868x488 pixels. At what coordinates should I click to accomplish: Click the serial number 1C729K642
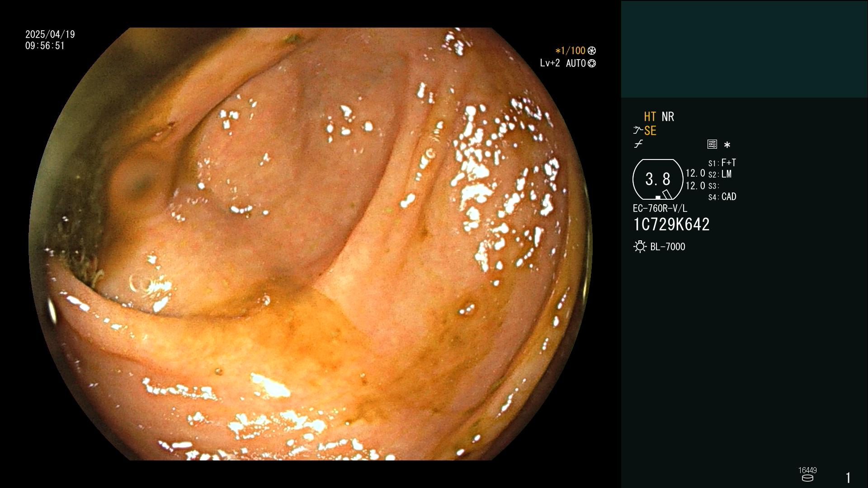point(671,225)
